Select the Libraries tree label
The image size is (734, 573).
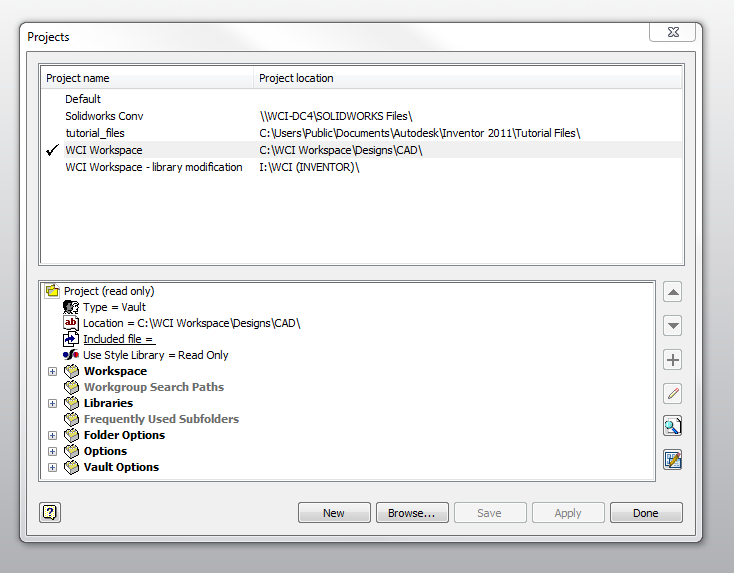(108, 403)
